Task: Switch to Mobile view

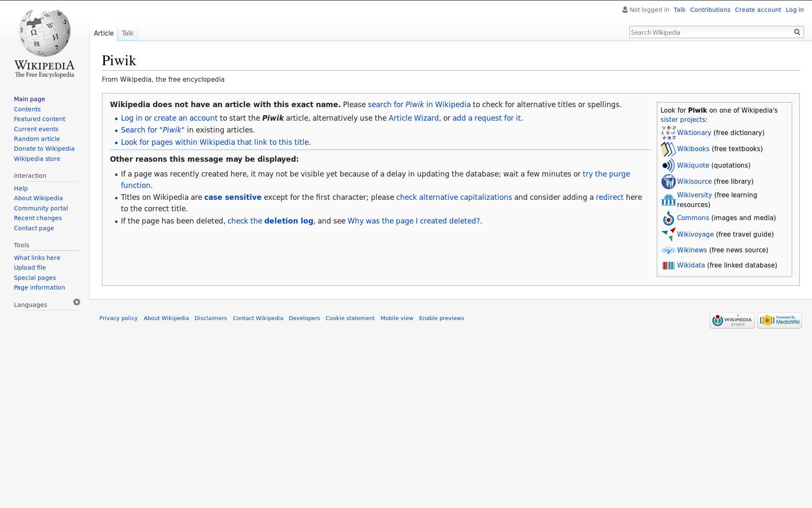Action: pyautogui.click(x=397, y=318)
